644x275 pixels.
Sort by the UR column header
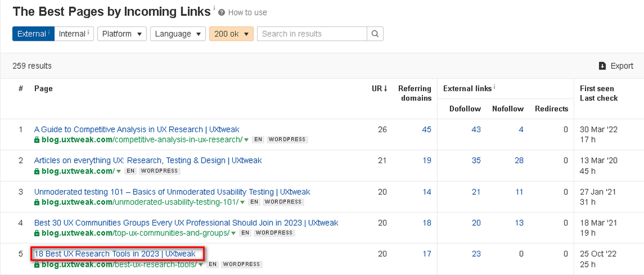click(x=379, y=89)
